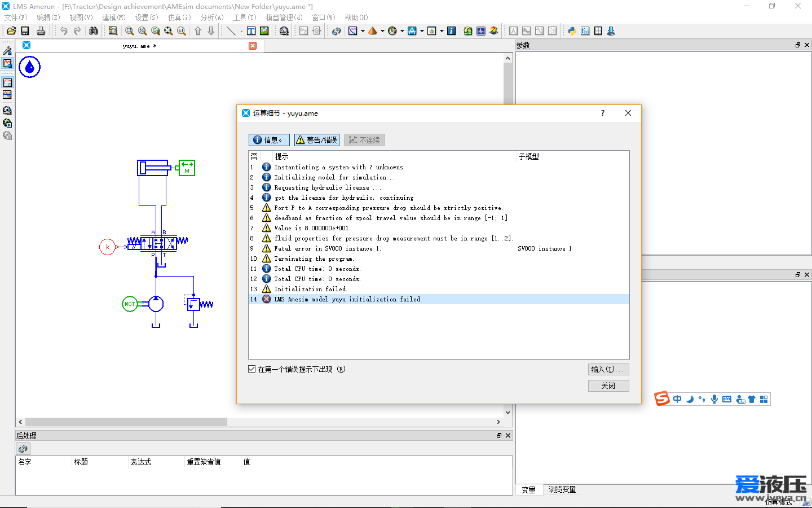This screenshot has height=508, width=812.
Task: Expand the cone shape tool dropdown arrow
Action: 382,31
